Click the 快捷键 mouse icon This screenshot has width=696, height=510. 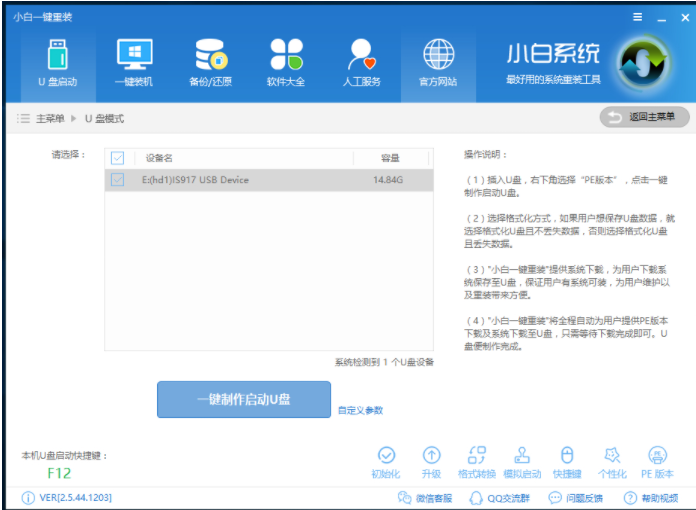click(x=567, y=463)
